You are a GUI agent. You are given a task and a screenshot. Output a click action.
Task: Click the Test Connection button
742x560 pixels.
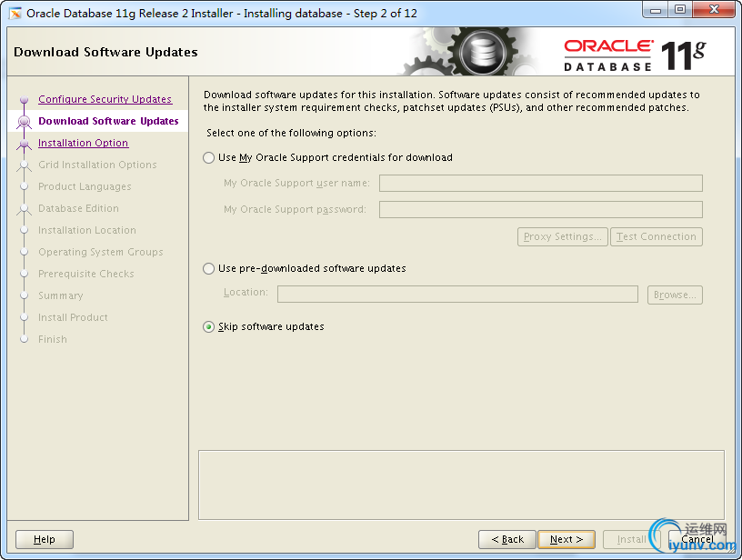[657, 236]
